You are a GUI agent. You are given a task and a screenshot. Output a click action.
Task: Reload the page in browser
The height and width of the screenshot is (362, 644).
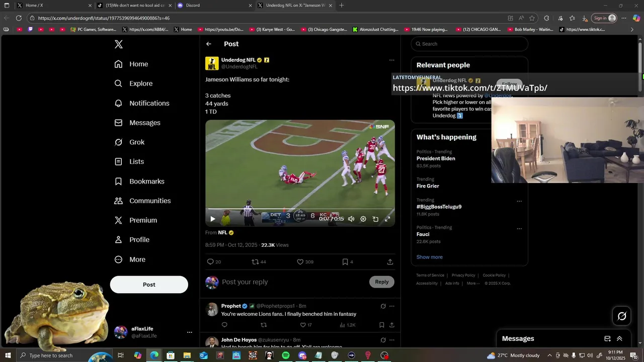tap(19, 18)
